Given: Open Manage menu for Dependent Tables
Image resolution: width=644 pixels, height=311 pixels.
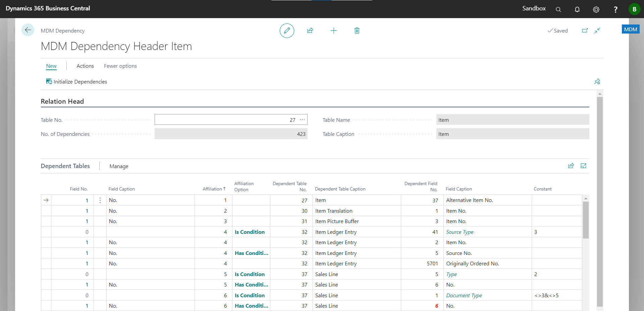Looking at the screenshot, I should tap(119, 166).
